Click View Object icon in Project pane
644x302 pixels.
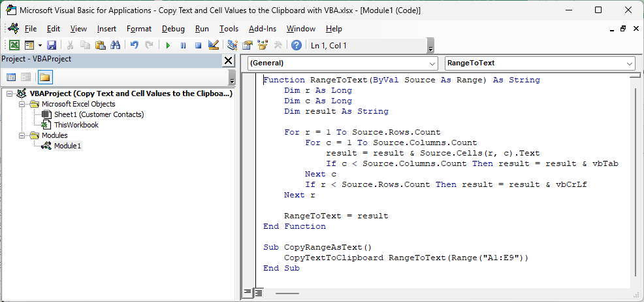pyautogui.click(x=26, y=77)
